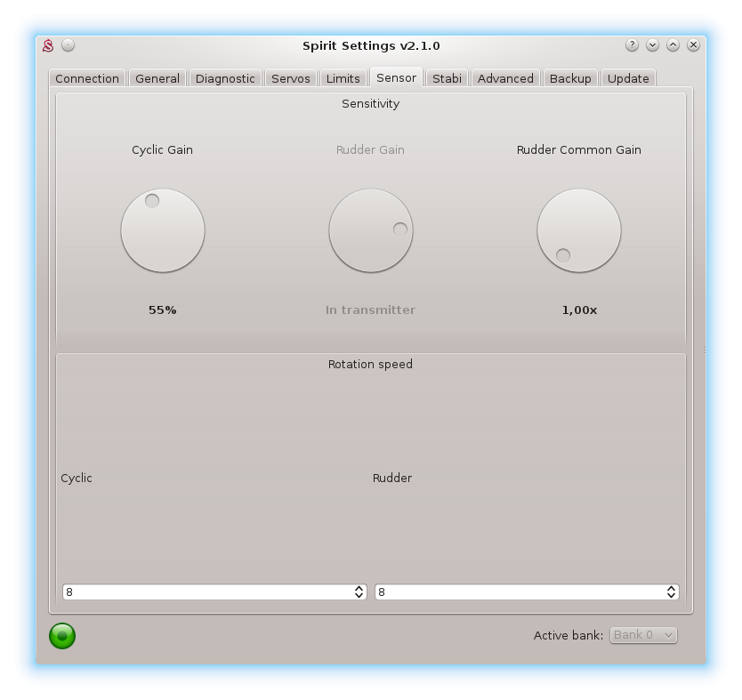Expand the Active bank dropdown
The image size is (742, 700).
pyautogui.click(x=643, y=635)
